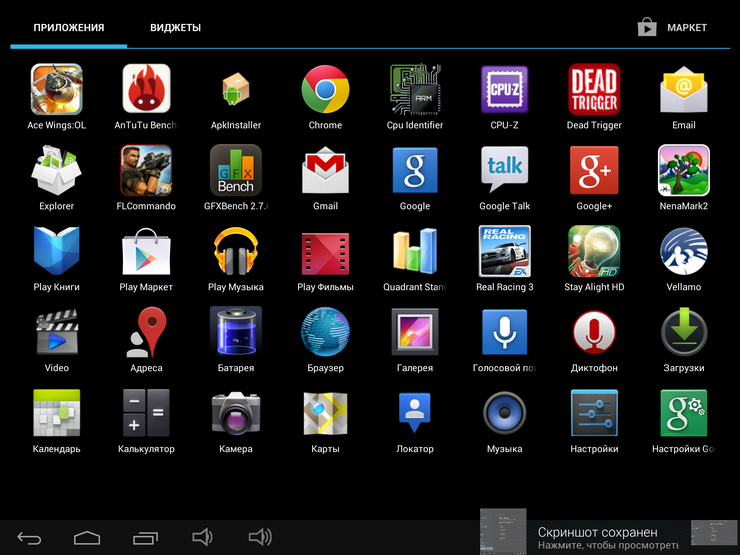Open the Скриншот сохранен notification

609,538
